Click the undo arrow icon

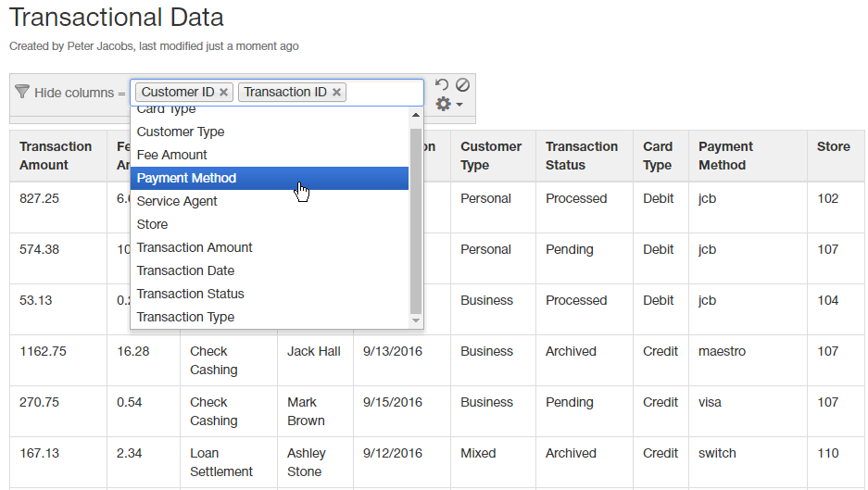(x=442, y=85)
